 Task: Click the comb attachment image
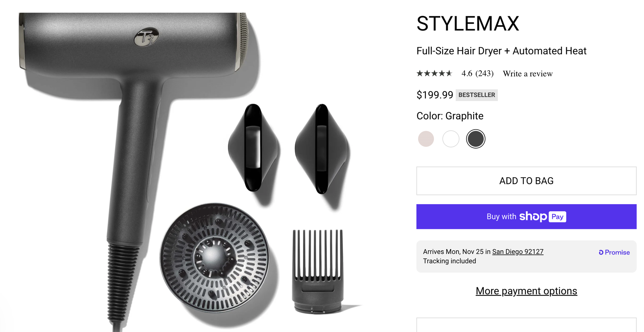(x=318, y=272)
